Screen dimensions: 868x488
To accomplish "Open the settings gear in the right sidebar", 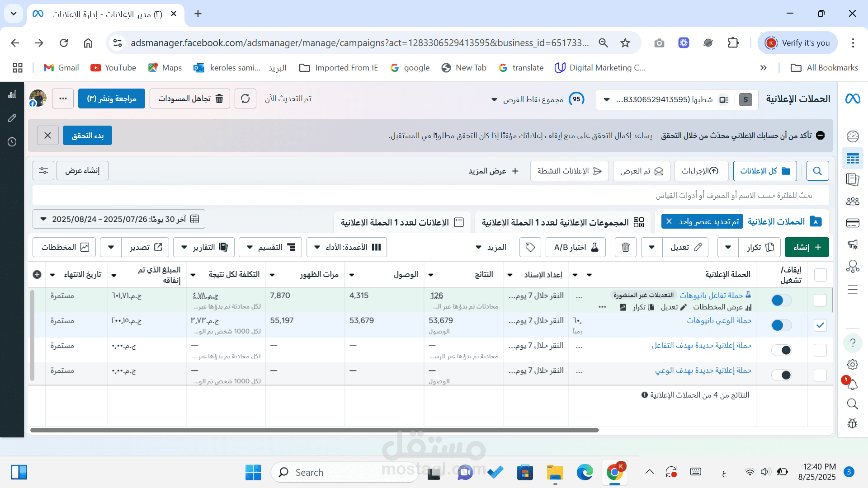I will (x=853, y=365).
